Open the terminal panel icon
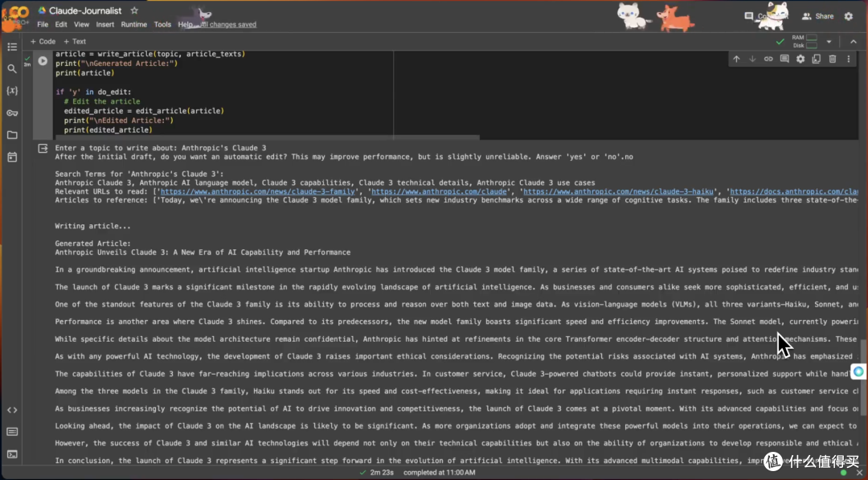868x480 pixels. pyautogui.click(x=12, y=454)
